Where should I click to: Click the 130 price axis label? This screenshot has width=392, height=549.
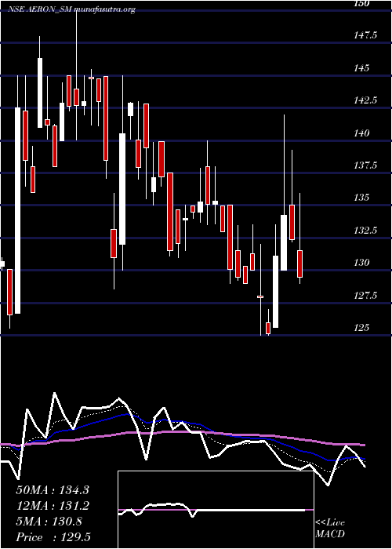click(x=361, y=263)
